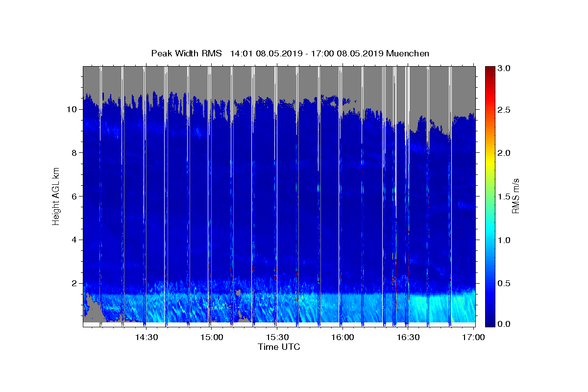Image resolution: width=588 pixels, height=392 pixels.
Task: Click the height tick label 6
Action: click(x=73, y=196)
